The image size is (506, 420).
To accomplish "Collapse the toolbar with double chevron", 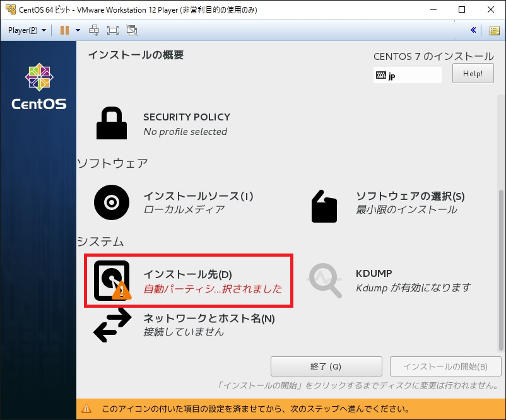I will (x=474, y=30).
